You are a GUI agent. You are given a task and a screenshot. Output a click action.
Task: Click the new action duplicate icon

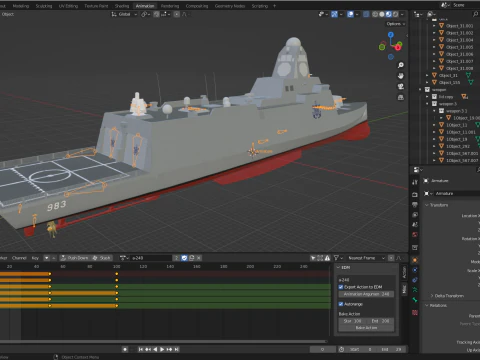click(192, 258)
